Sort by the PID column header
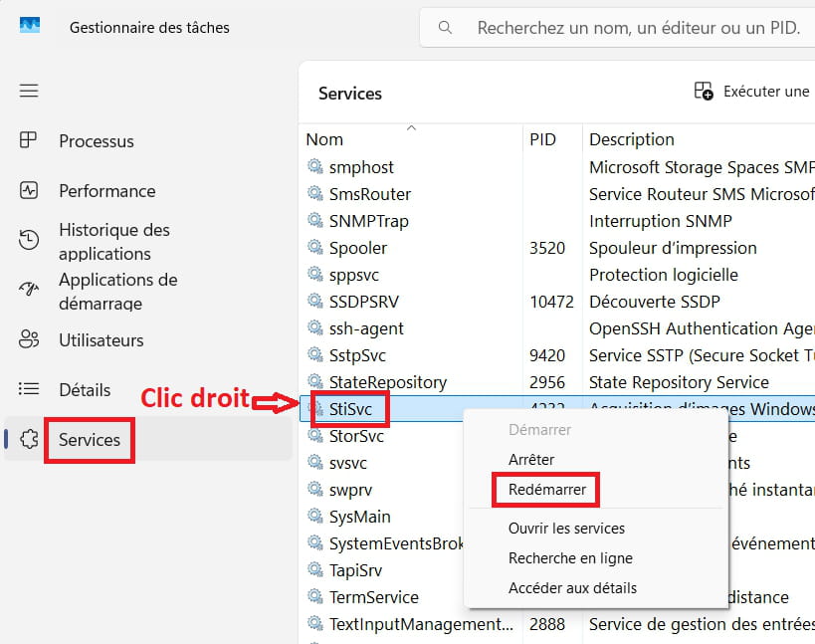This screenshot has height=644, width=815. [x=542, y=139]
